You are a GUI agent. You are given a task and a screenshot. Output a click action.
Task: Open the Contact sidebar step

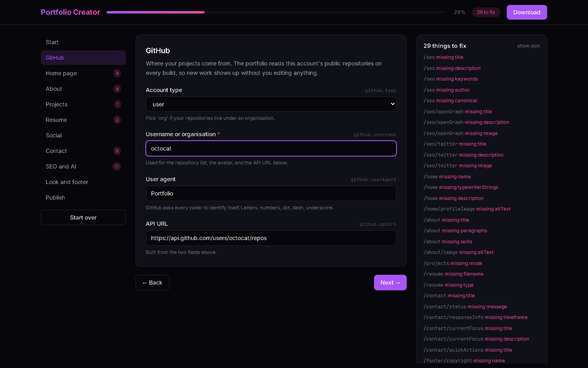tap(83, 151)
